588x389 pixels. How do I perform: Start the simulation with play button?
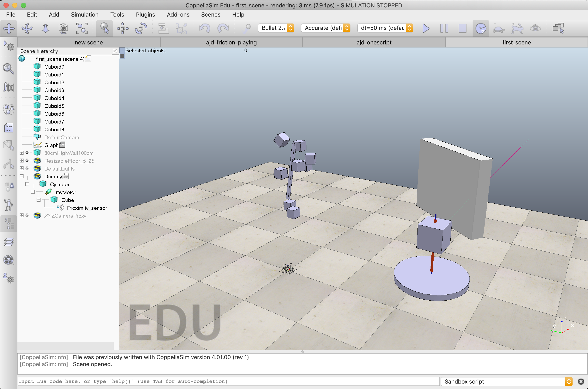pos(426,28)
